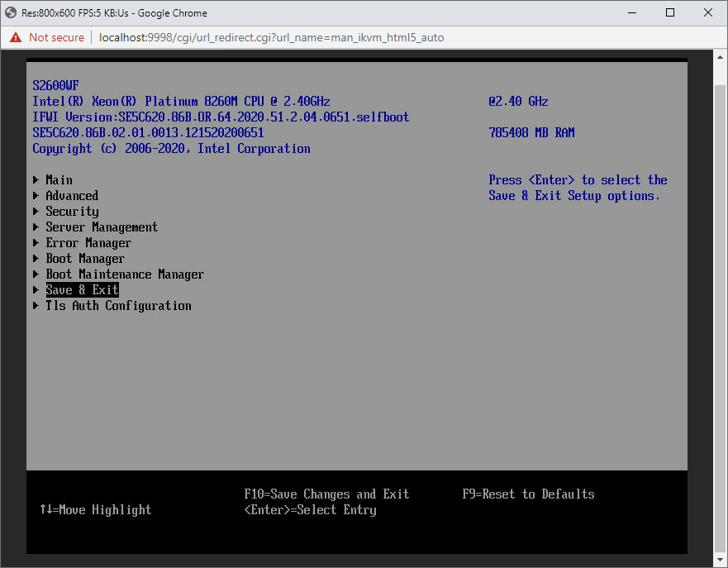
Task: Minimize the Chrome window
Action: pyautogui.click(x=632, y=12)
